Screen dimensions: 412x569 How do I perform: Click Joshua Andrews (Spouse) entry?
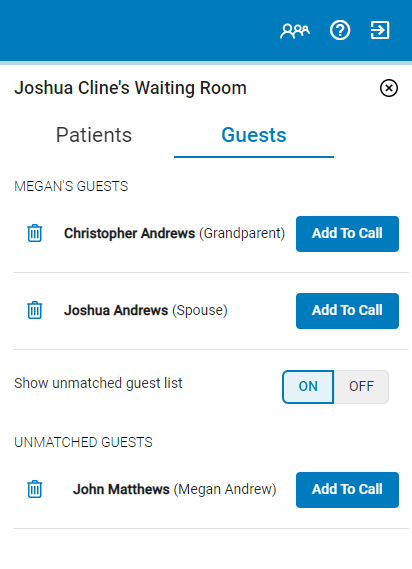click(146, 310)
